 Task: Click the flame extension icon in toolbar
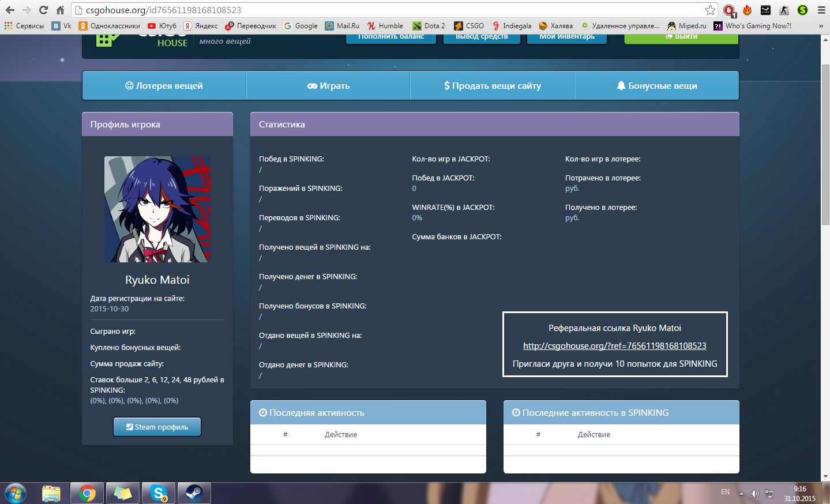tap(748, 10)
